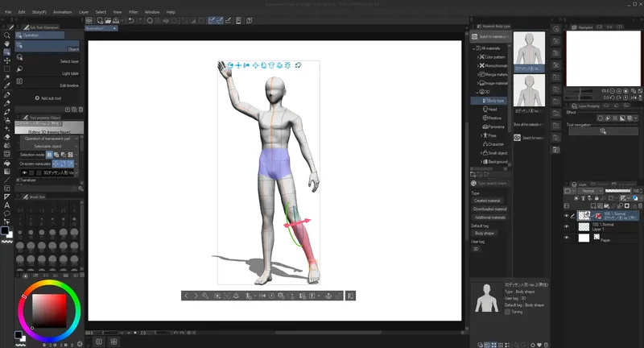The image size is (644, 348).
Task: Select the Zoom magnifier tool
Action: point(6,35)
